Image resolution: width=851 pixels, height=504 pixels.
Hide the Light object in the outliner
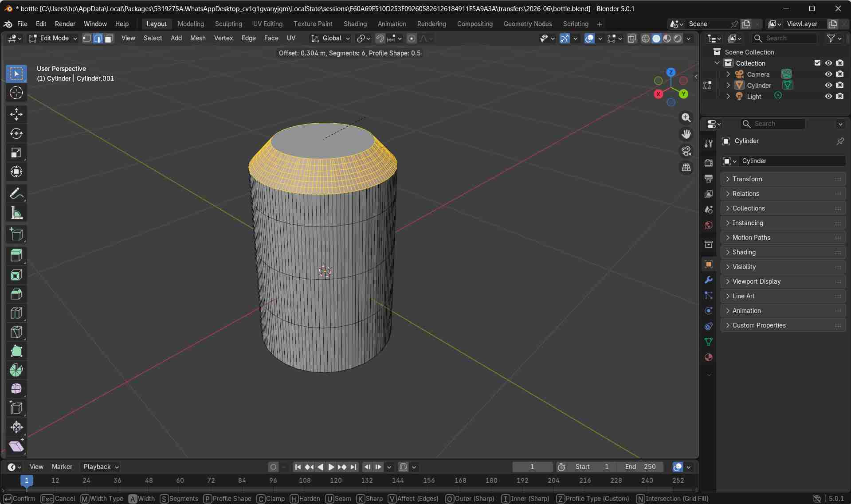(829, 96)
